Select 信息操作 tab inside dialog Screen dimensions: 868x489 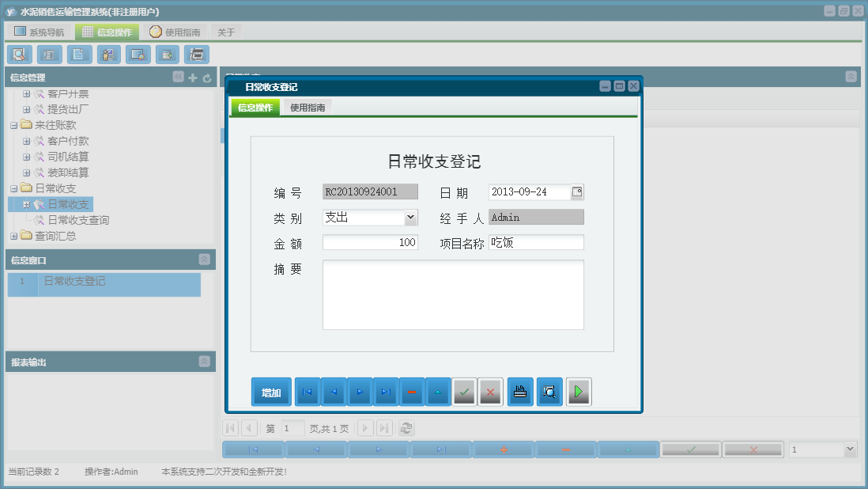(x=255, y=108)
